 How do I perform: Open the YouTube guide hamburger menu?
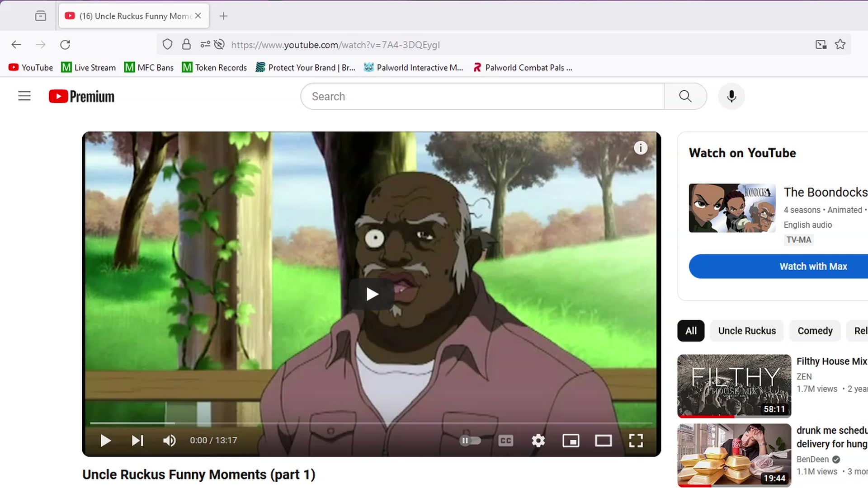coord(24,96)
